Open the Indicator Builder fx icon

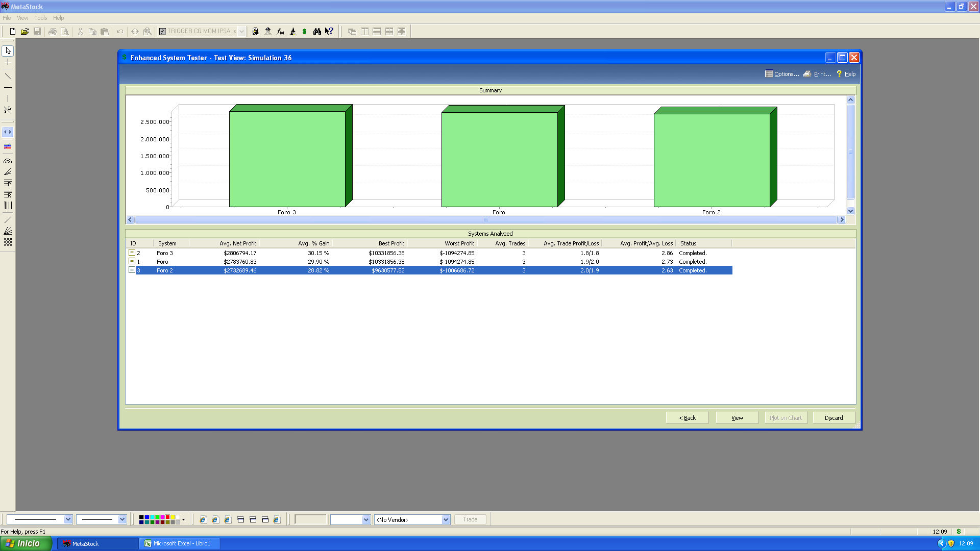(x=280, y=32)
